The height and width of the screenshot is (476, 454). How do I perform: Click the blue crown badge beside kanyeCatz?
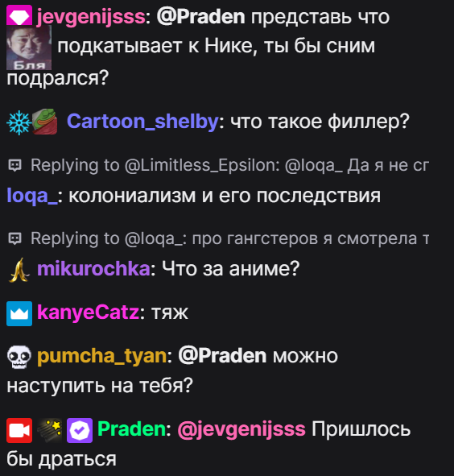[x=19, y=313]
